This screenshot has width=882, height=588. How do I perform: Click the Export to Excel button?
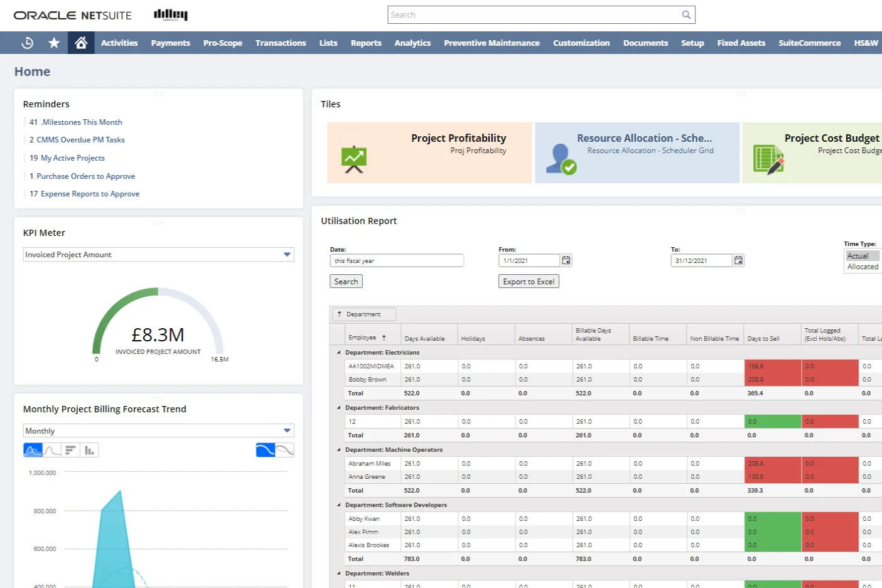point(529,282)
